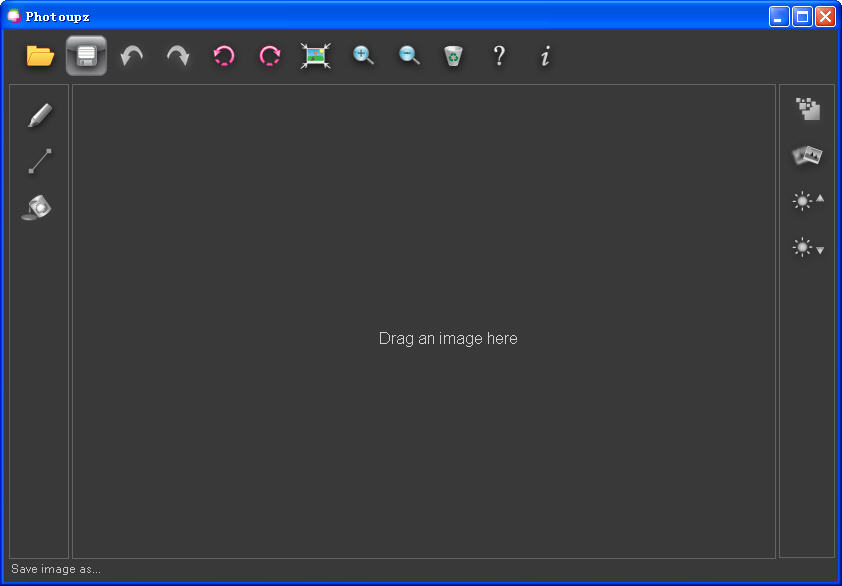The width and height of the screenshot is (842, 586).
Task: Maximize the Photoupz window
Action: [802, 17]
